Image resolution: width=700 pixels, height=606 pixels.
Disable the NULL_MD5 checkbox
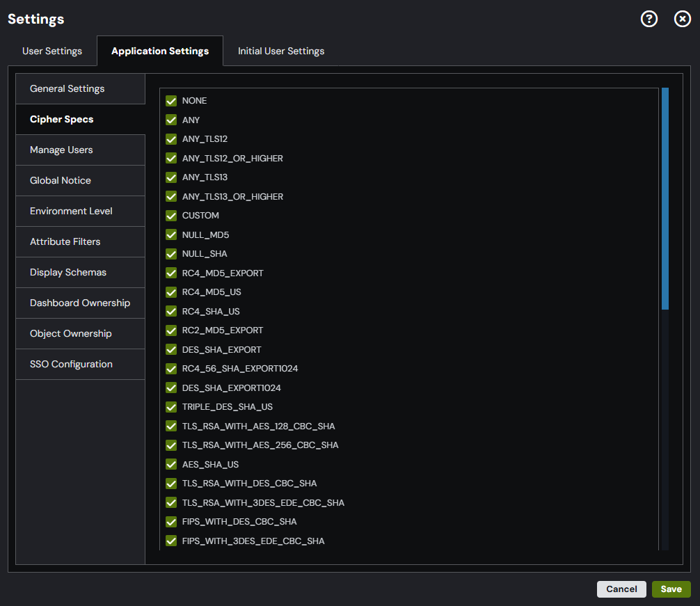(171, 234)
